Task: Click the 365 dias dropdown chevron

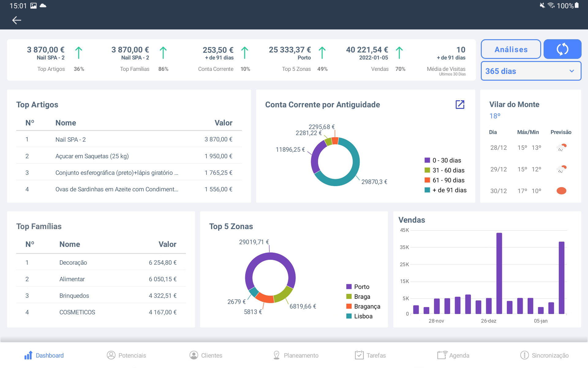Action: click(x=571, y=71)
